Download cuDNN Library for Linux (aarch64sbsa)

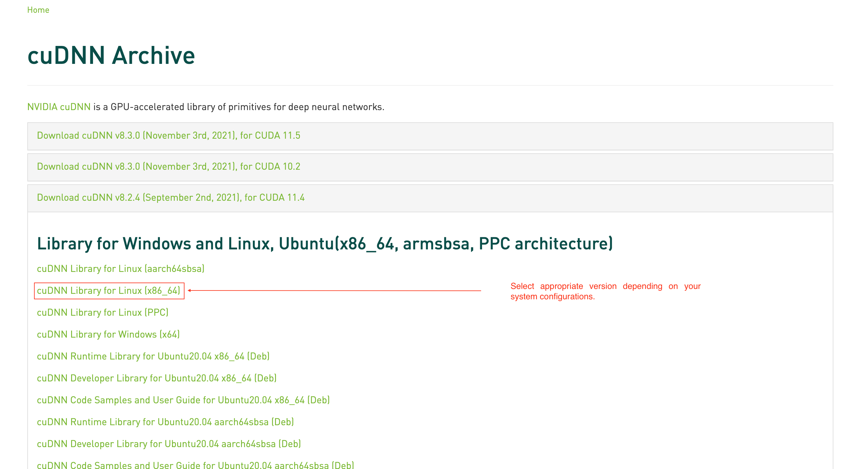click(x=120, y=269)
